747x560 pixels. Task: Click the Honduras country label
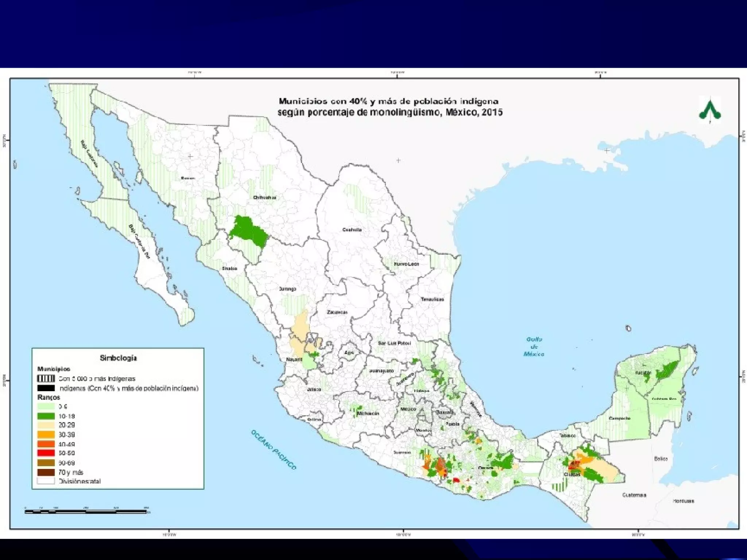(x=683, y=501)
